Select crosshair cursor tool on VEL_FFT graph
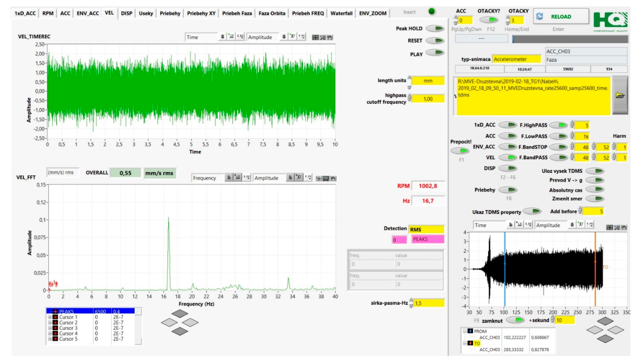Image resolution: width=641 pixels, height=364 pixels. (x=319, y=179)
